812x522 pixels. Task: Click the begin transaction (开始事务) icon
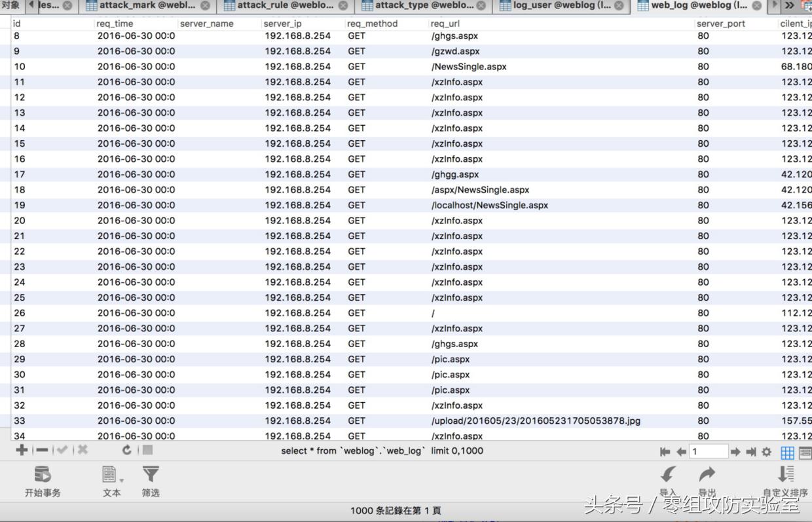pyautogui.click(x=43, y=474)
